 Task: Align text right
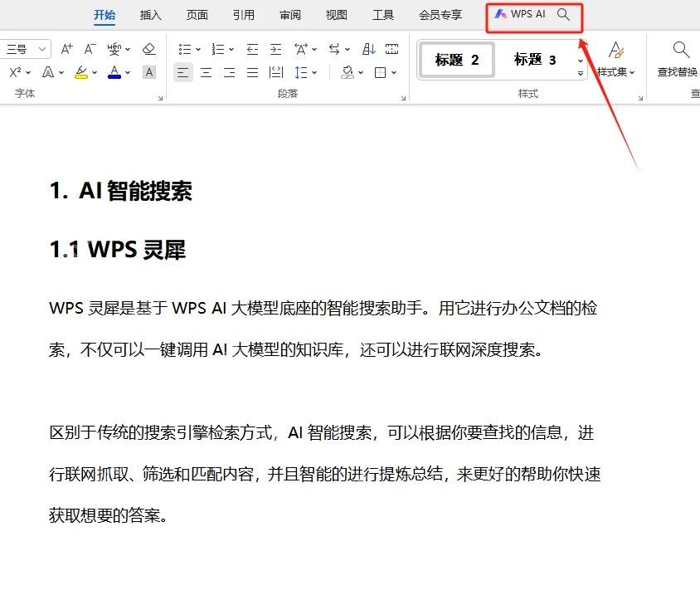230,72
